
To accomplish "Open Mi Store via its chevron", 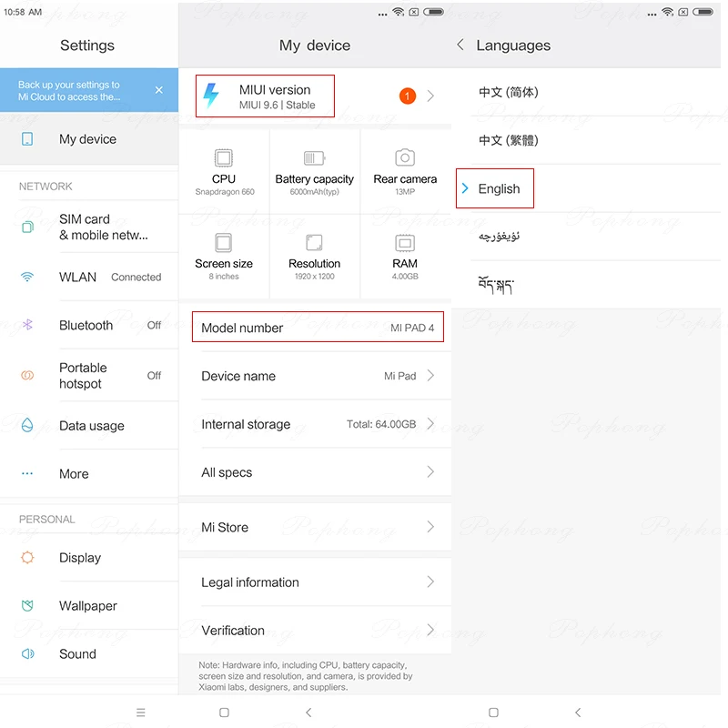I will tap(430, 527).
